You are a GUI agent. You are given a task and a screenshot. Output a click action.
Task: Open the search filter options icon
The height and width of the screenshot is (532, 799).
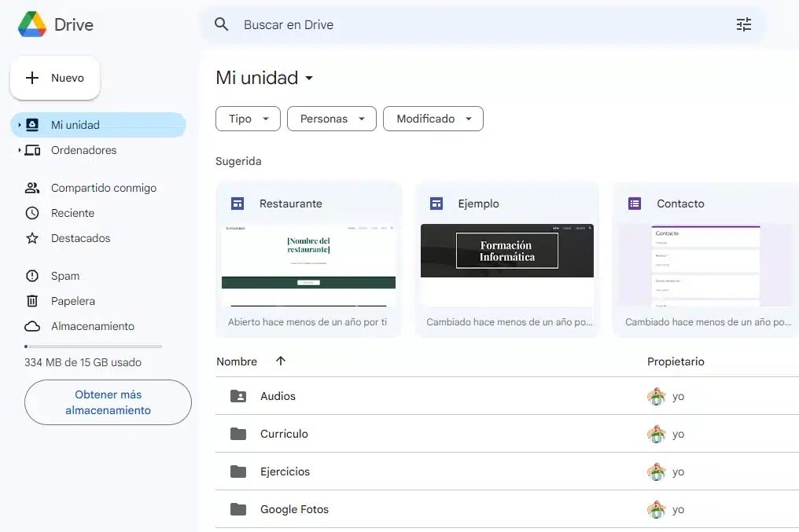[x=743, y=24]
